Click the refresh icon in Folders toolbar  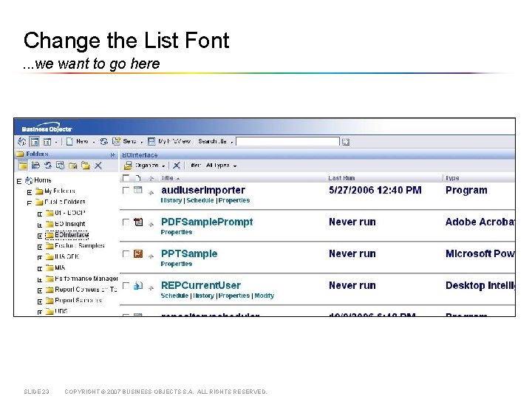point(48,166)
